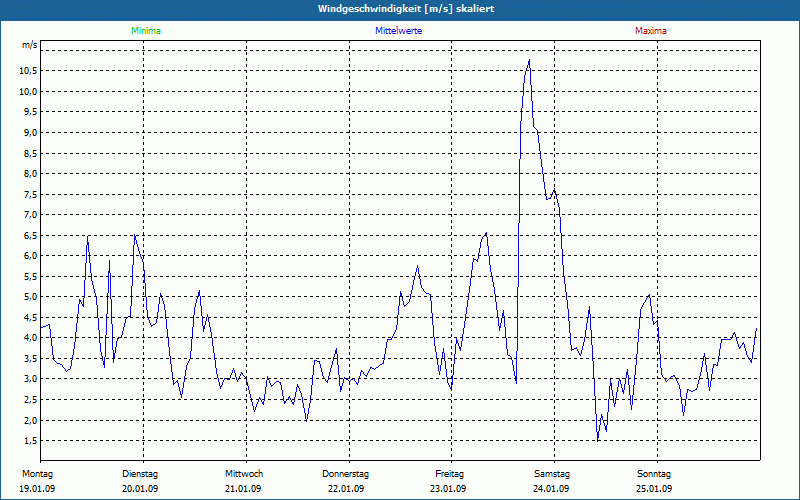Click the 2,5 y-axis value
Screen dimensions: 800x500
pyautogui.click(x=30, y=399)
